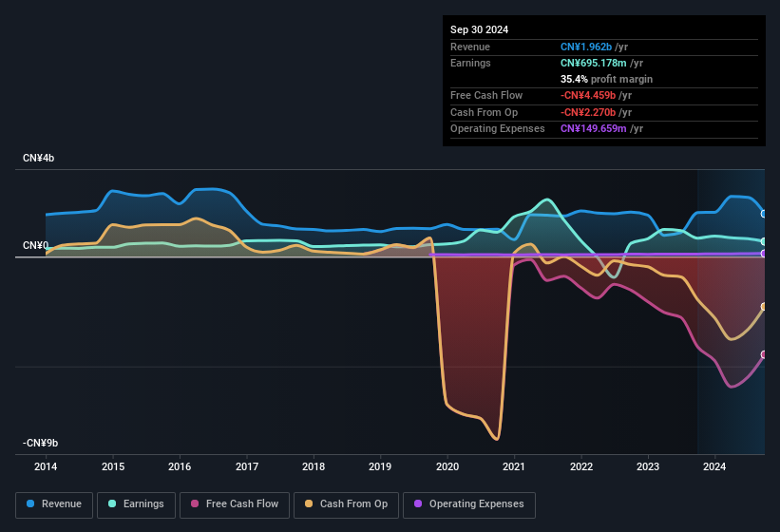
Task: Click the Revenue row label in tooltip
Action: (470, 47)
